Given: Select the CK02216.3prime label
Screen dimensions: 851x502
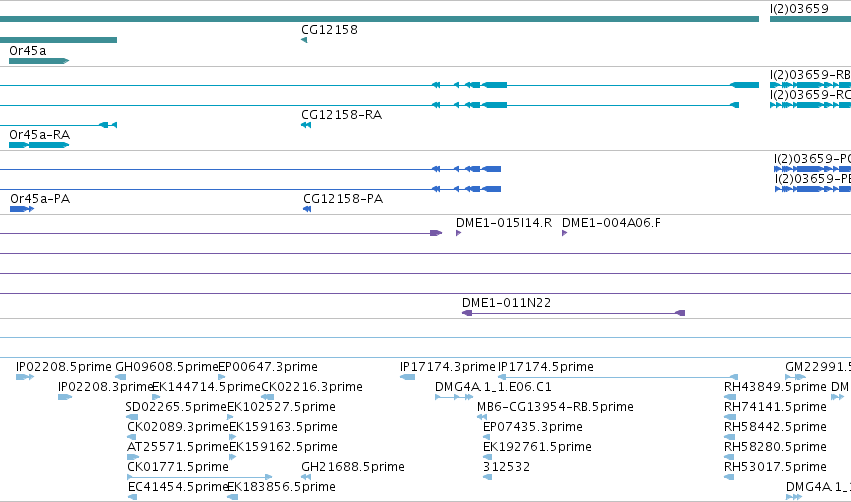Looking at the screenshot, I should tap(312, 387).
